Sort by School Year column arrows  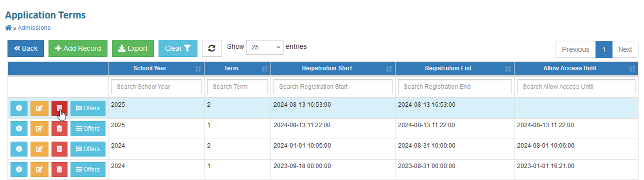click(197, 69)
